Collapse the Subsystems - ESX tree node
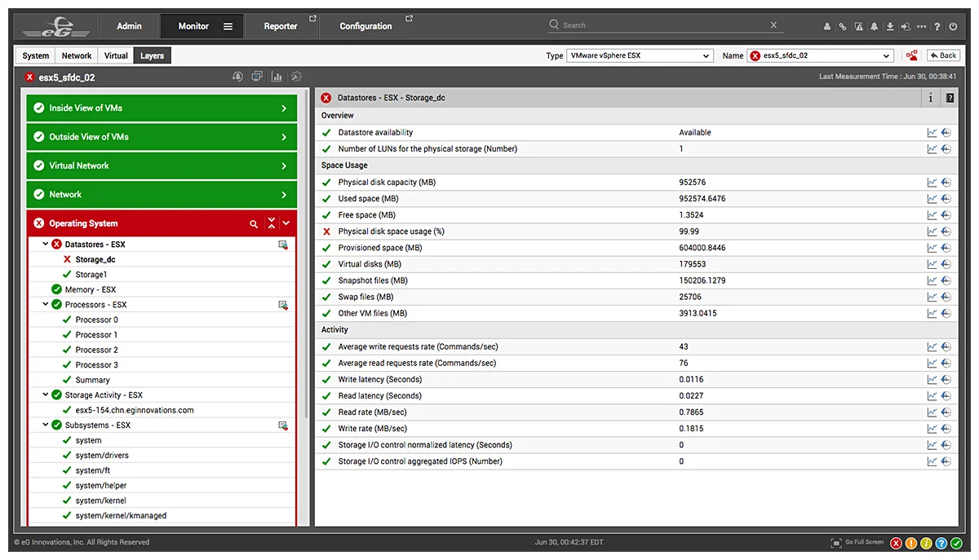This screenshot has width=979, height=560. click(46, 426)
